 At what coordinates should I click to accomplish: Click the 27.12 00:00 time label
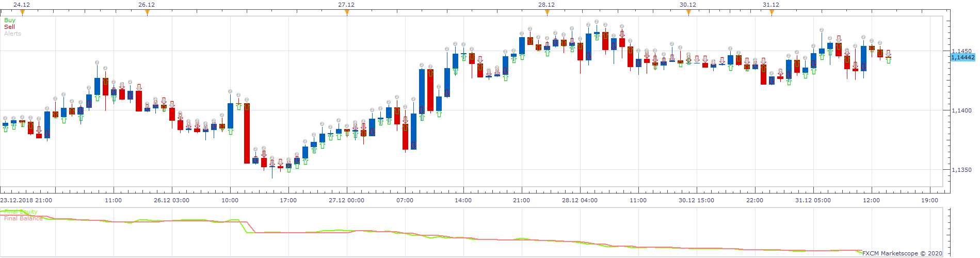click(x=346, y=200)
